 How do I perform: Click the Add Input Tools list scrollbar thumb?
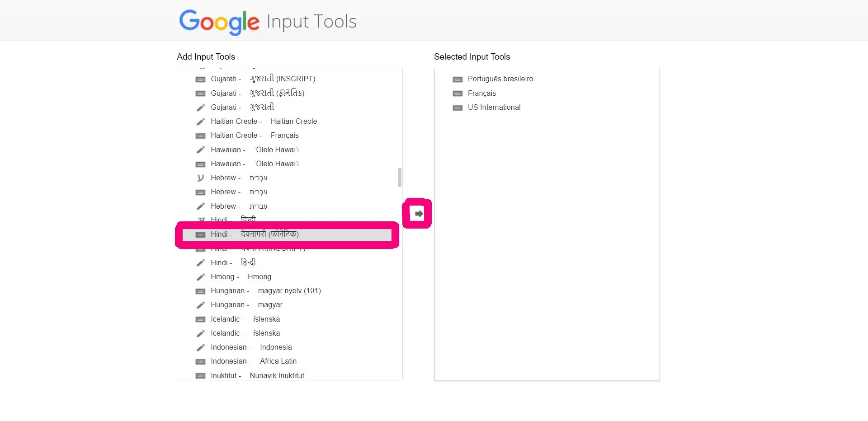[400, 178]
